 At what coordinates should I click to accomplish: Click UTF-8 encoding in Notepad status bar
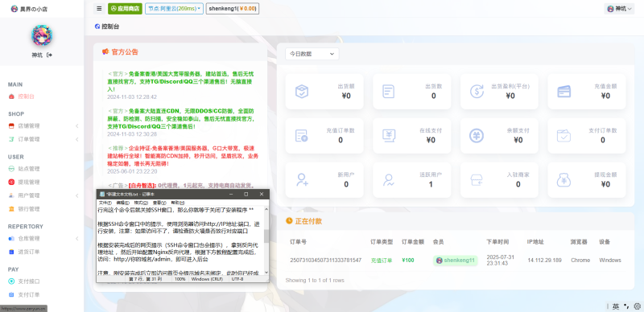(x=237, y=279)
